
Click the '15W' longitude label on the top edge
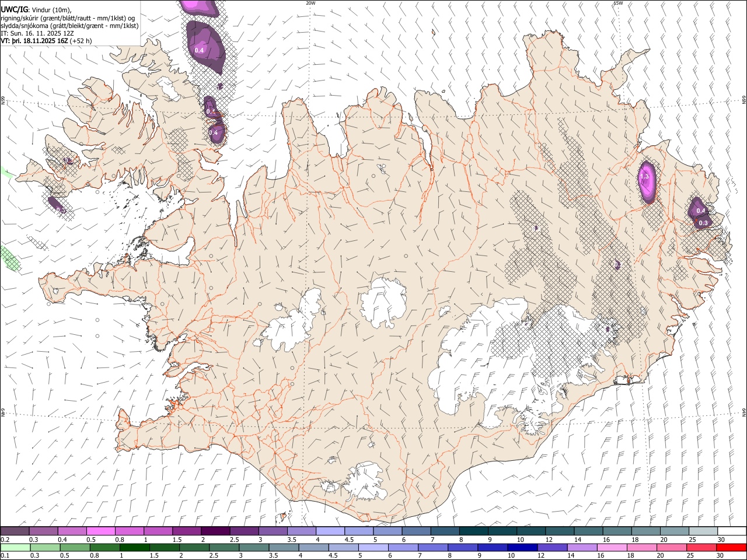[617, 3]
